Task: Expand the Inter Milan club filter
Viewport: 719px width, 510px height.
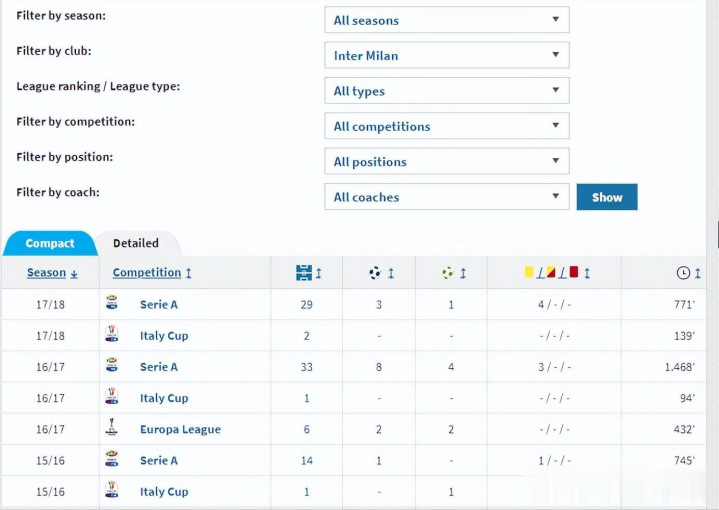Action: (x=447, y=55)
